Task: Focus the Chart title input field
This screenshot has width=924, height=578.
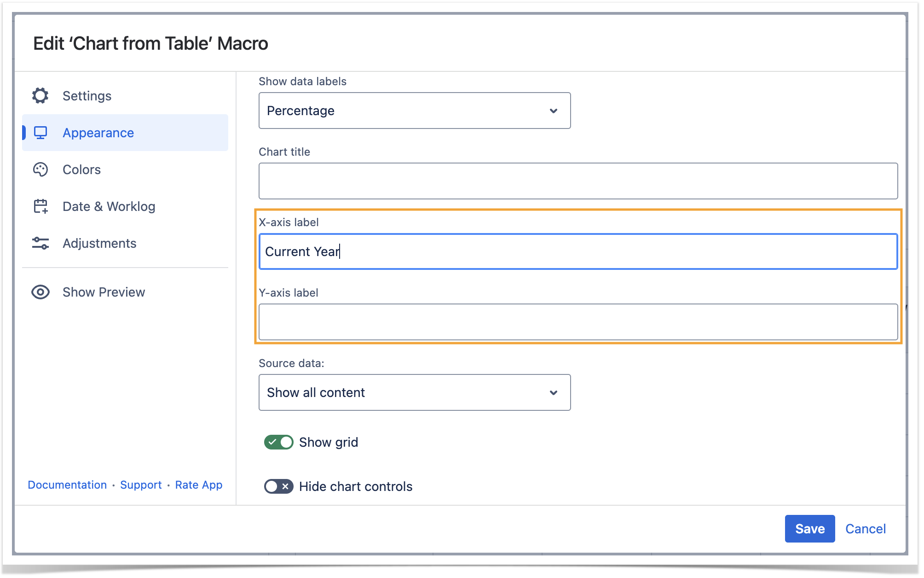Action: pos(578,181)
